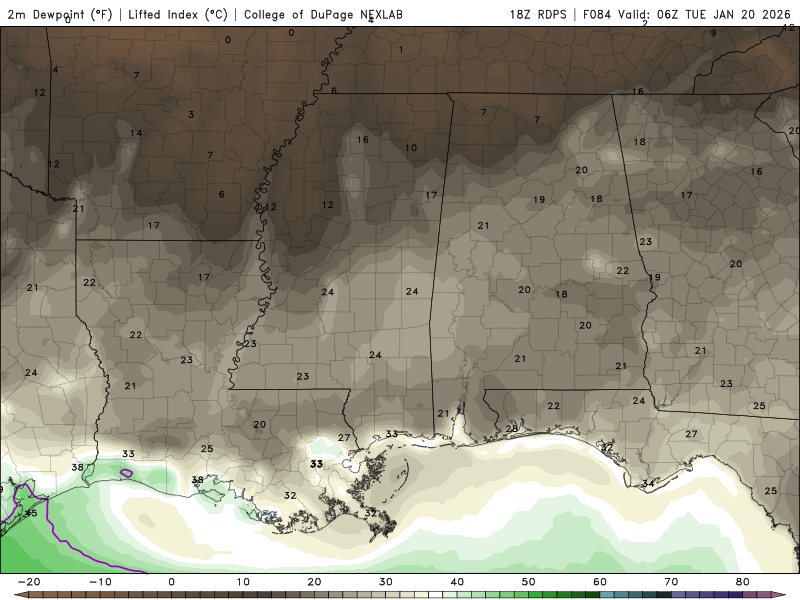Click the "F084" forecast hour label
Image resolution: width=800 pixels, height=600 pixels.
tap(596, 14)
